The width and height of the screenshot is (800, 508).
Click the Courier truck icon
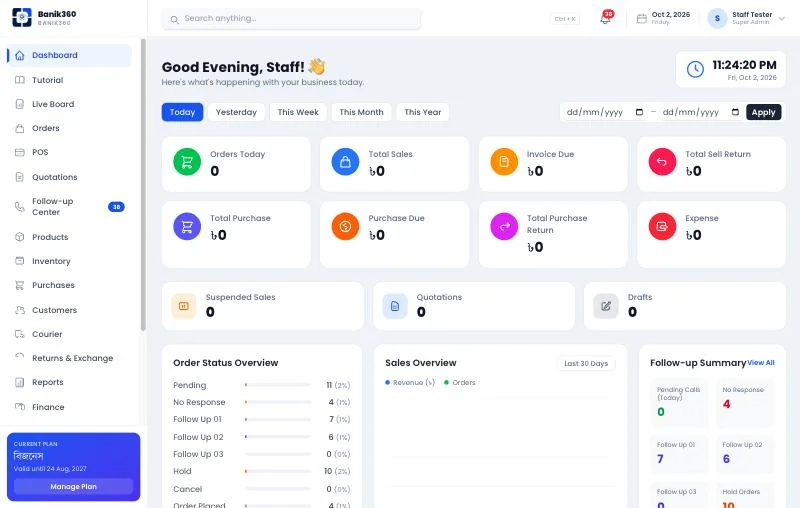[20, 334]
